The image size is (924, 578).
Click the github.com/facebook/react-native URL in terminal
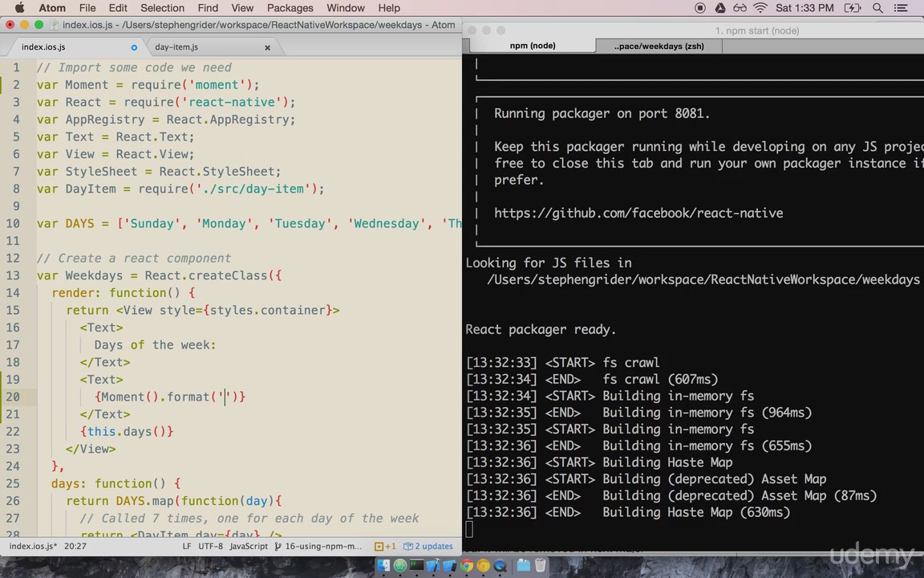pyautogui.click(x=638, y=213)
